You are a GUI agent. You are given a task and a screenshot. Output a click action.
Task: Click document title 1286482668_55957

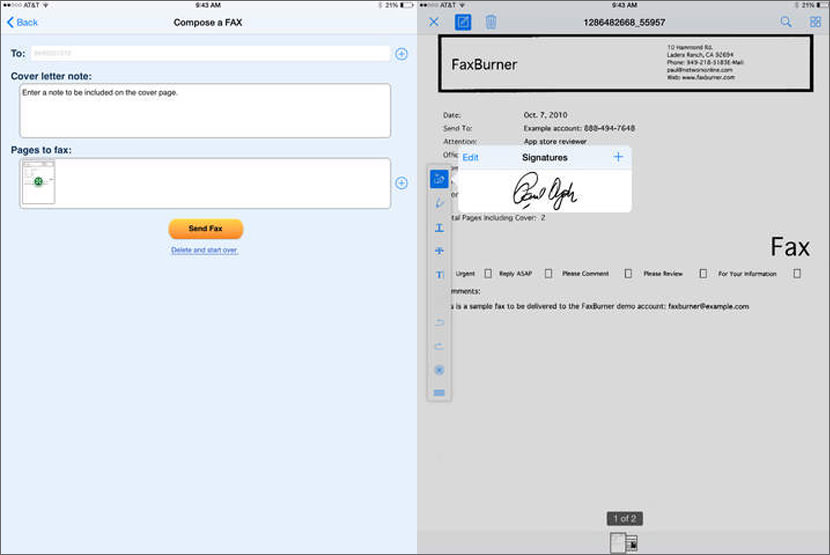click(x=624, y=22)
